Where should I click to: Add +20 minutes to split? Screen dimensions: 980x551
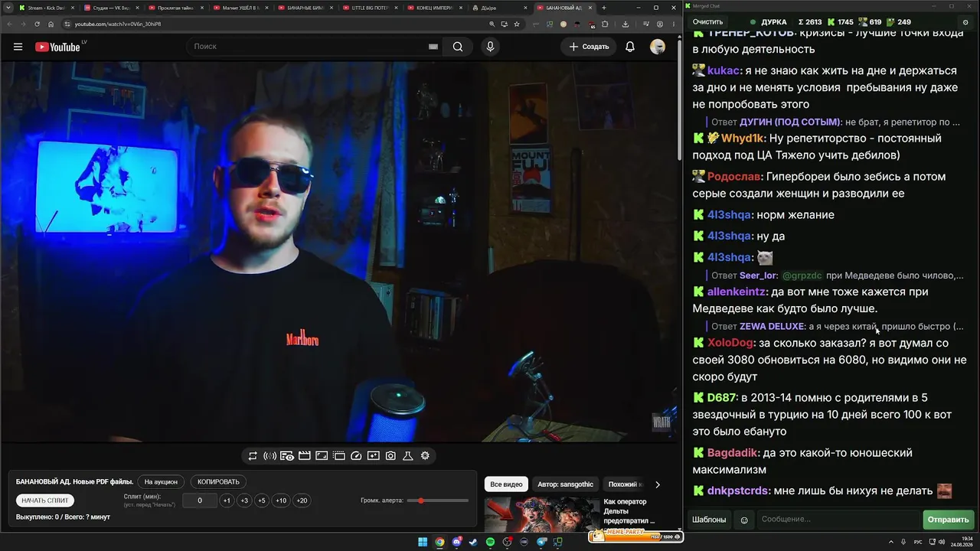coord(302,500)
